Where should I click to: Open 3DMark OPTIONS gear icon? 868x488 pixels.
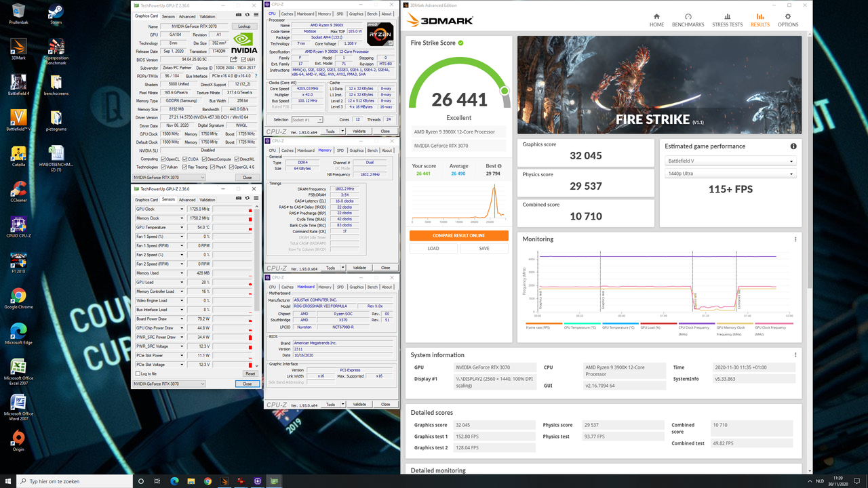[x=788, y=16]
